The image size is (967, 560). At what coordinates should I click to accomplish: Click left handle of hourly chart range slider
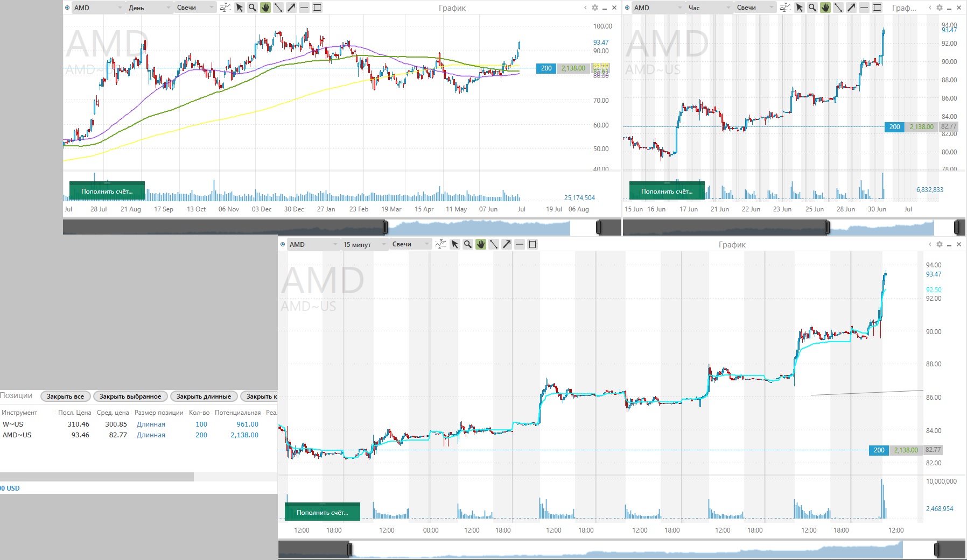[827, 227]
